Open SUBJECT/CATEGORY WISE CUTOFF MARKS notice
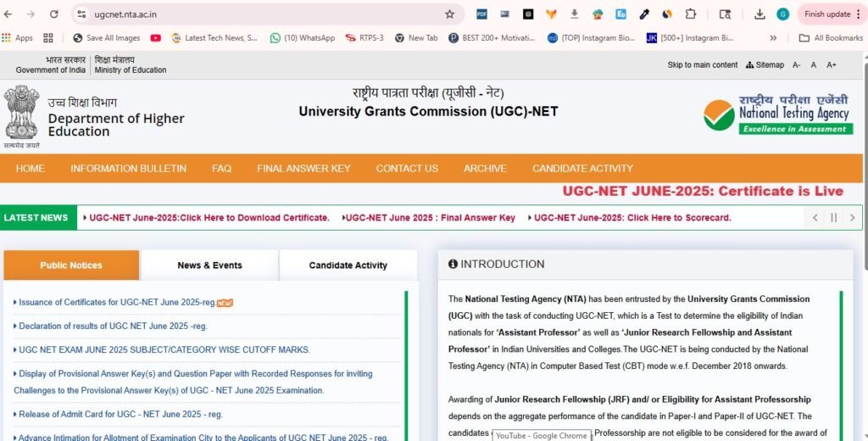The height and width of the screenshot is (441, 868). pyautogui.click(x=164, y=350)
